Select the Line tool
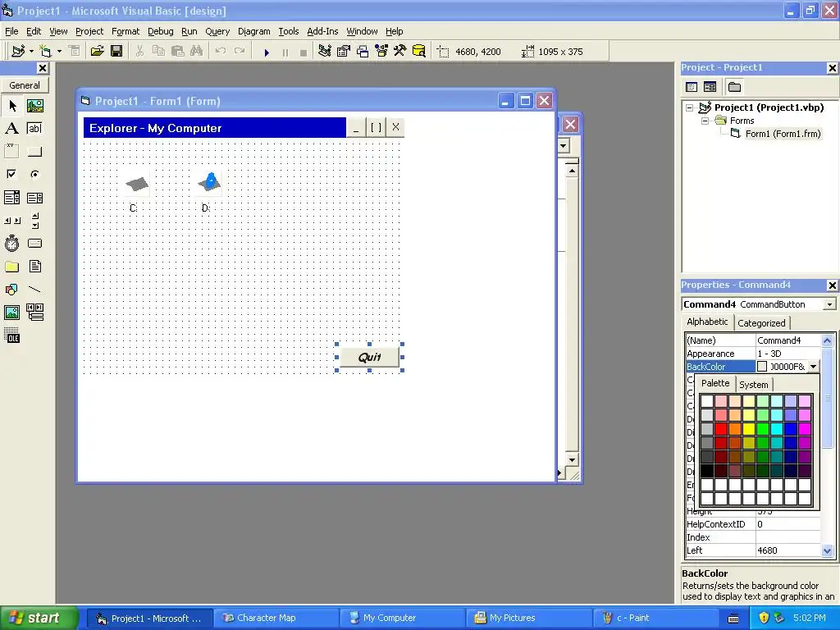The width and height of the screenshot is (840, 630). [35, 290]
